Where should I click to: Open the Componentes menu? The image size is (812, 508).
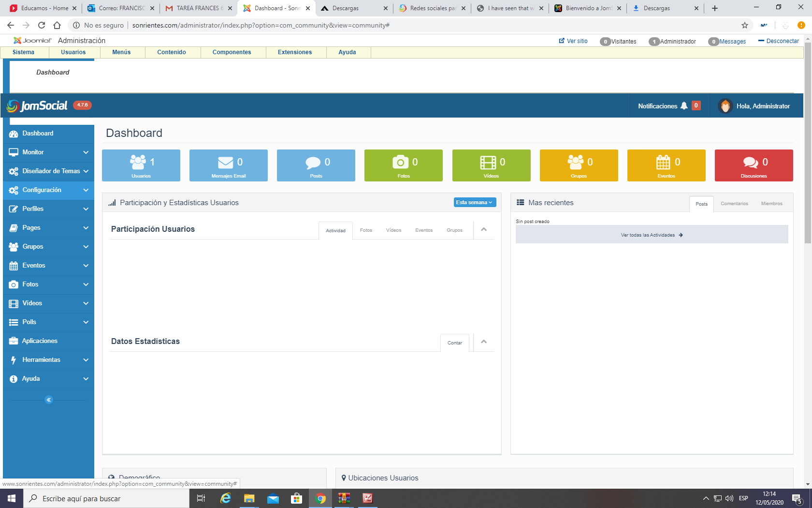point(232,52)
